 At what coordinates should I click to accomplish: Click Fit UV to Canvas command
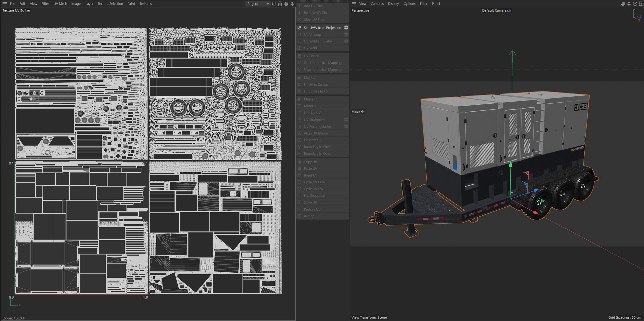323,84
